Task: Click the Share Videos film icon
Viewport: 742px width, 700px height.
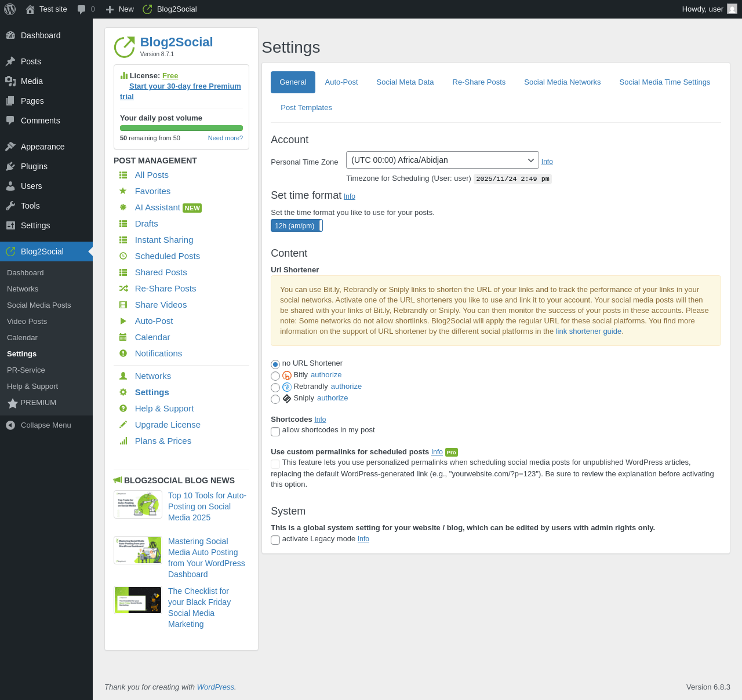Action: tap(123, 305)
